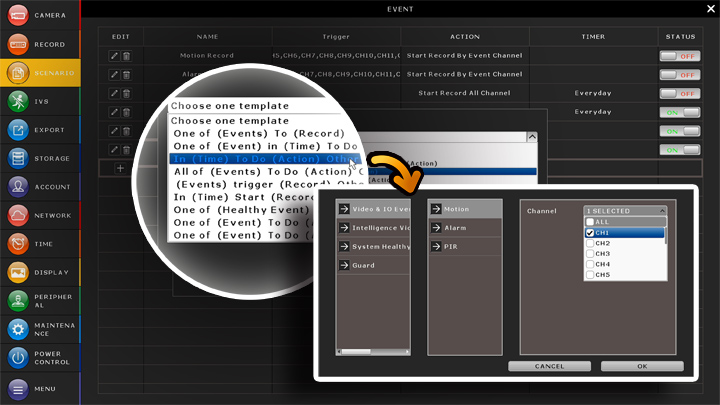
Task: Open the Record settings icon
Action: tap(18, 44)
